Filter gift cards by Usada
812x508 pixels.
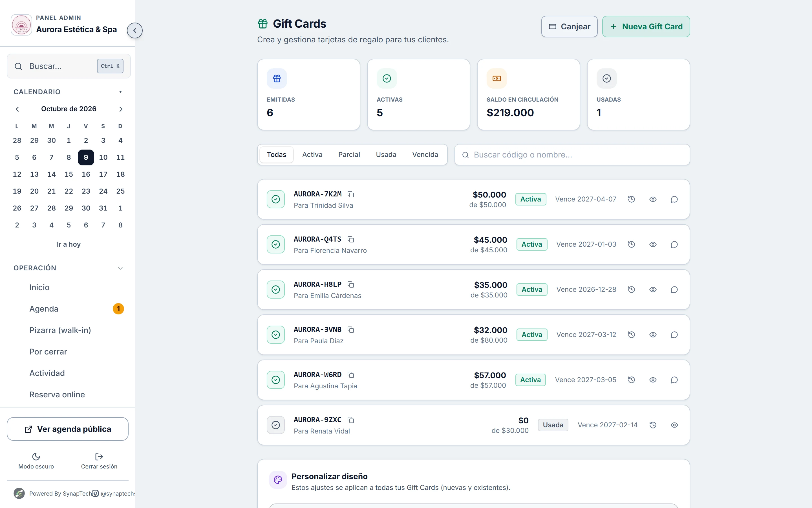[x=386, y=155]
